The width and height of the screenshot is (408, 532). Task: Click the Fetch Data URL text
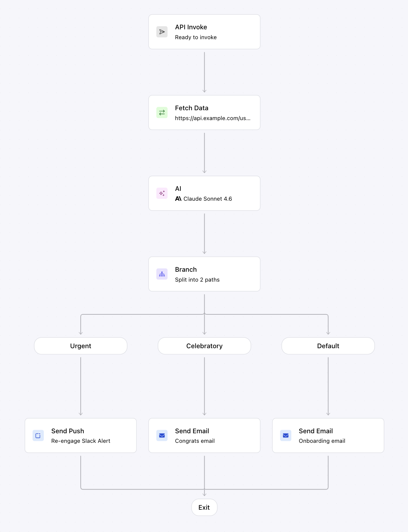click(213, 118)
